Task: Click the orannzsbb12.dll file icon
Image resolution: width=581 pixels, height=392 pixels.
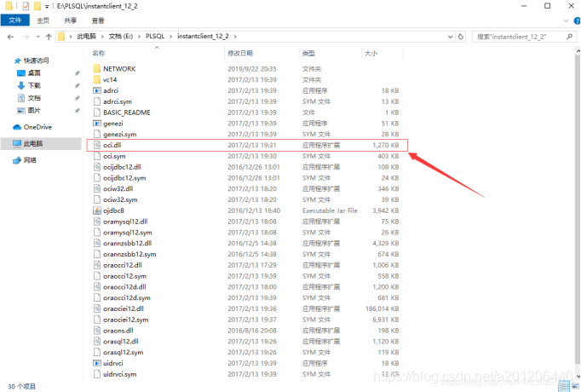Action: click(x=97, y=243)
